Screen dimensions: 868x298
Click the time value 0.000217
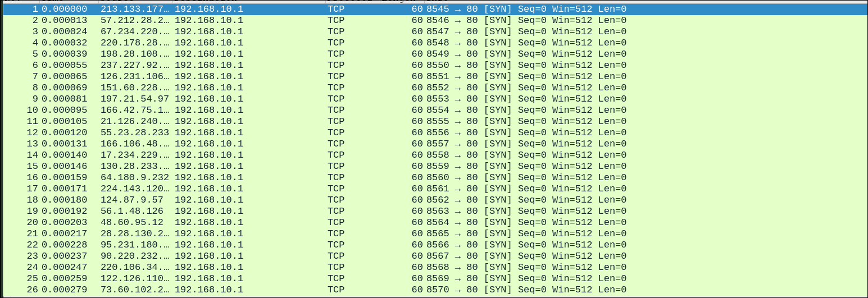(64, 233)
